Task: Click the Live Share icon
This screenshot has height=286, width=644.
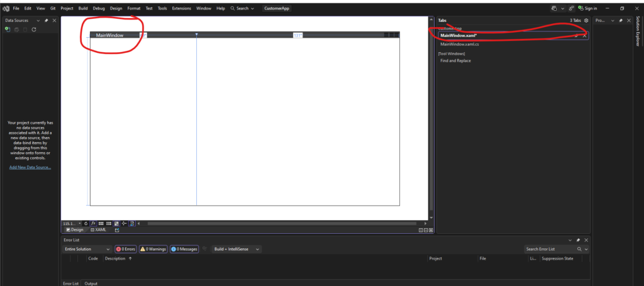Action: pos(571,8)
